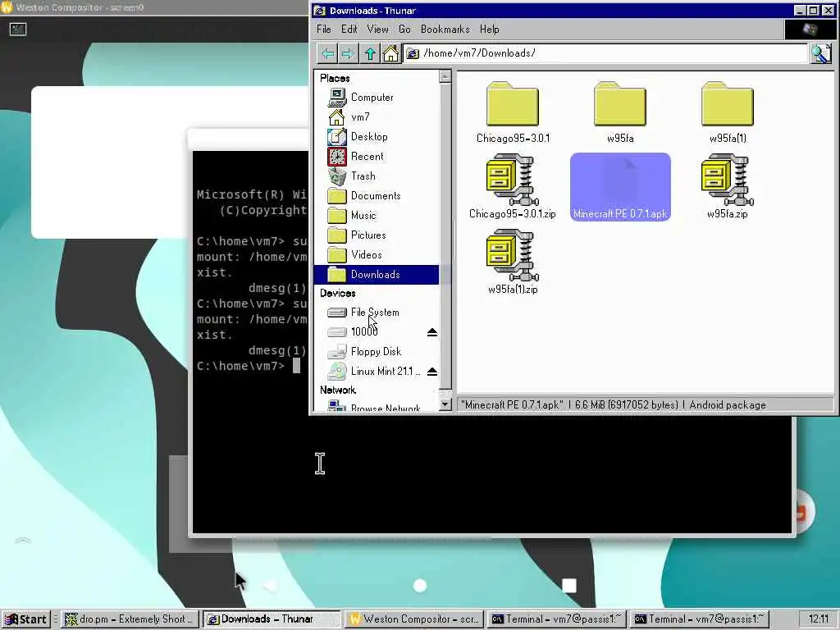Open the Help menu in Thunar
Image resolution: width=840 pixels, height=630 pixels.
tap(489, 29)
